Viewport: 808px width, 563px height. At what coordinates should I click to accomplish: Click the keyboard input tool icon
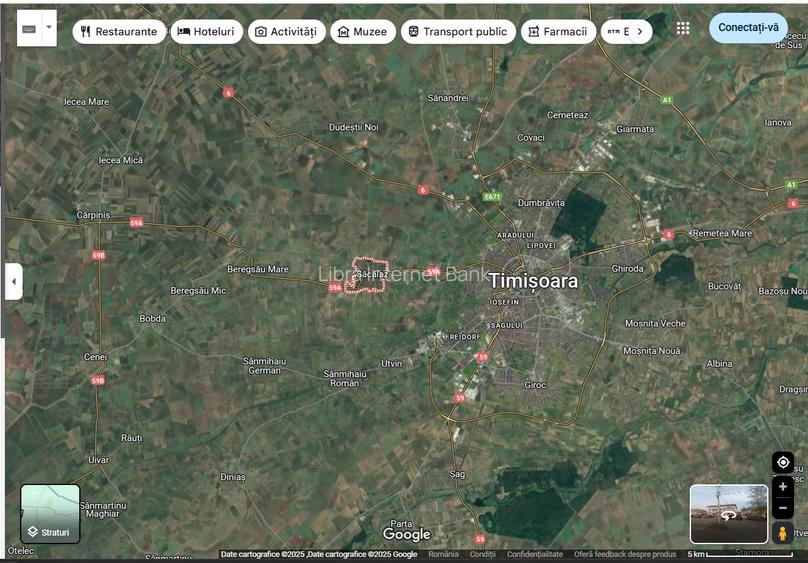click(x=29, y=29)
